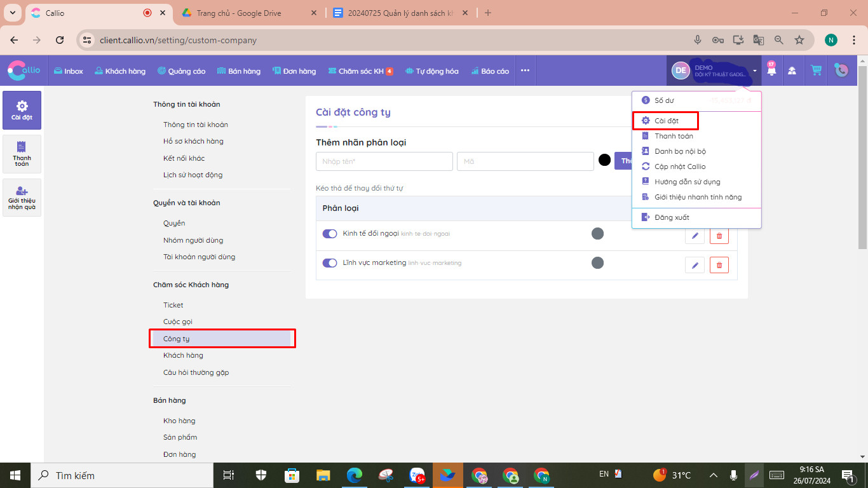Switch to 20240725 Quản lý danh sách tab
Viewport: 868px width, 488px height.
401,13
